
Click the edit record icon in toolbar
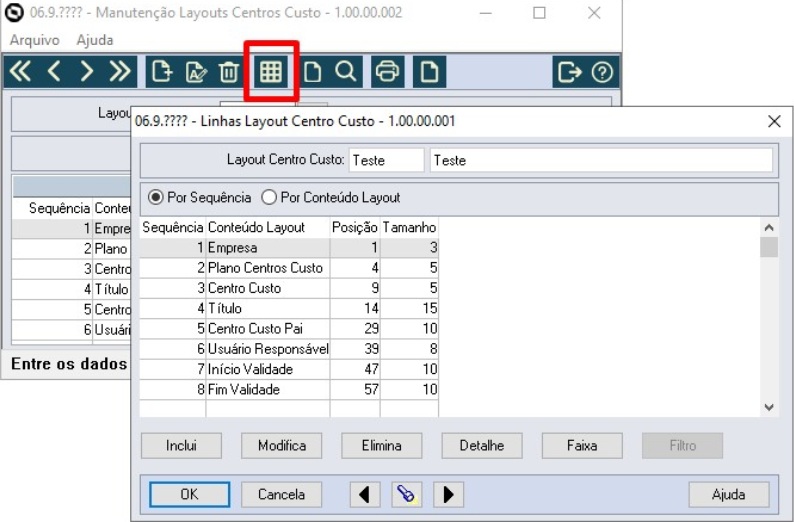[195, 71]
